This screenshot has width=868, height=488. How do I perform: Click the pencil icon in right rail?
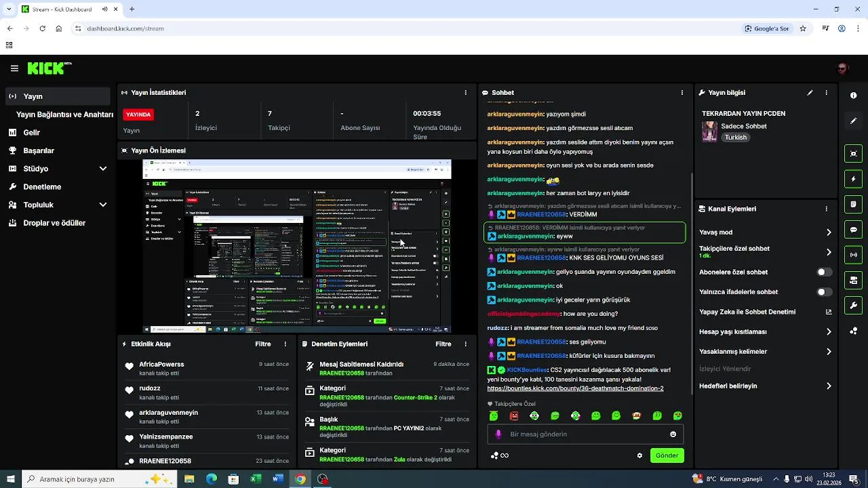point(853,121)
